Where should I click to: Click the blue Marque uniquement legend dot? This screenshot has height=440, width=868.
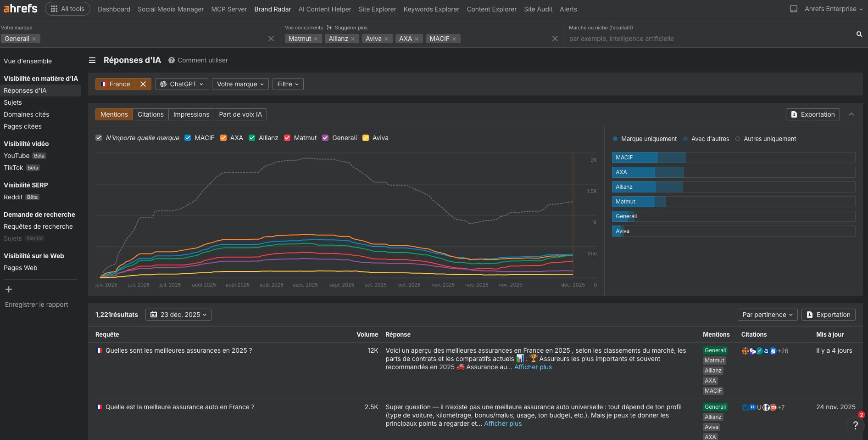615,139
